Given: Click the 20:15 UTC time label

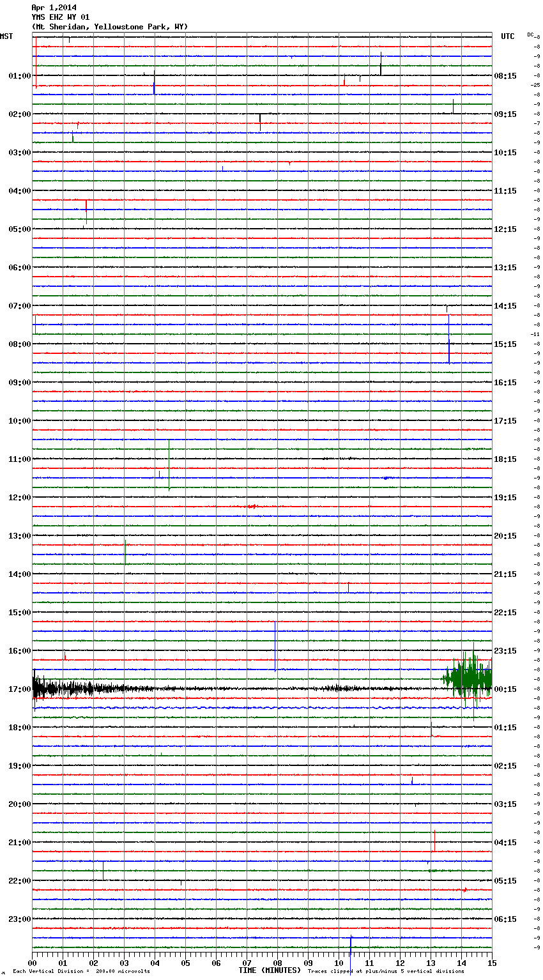Looking at the screenshot, I should (505, 536).
